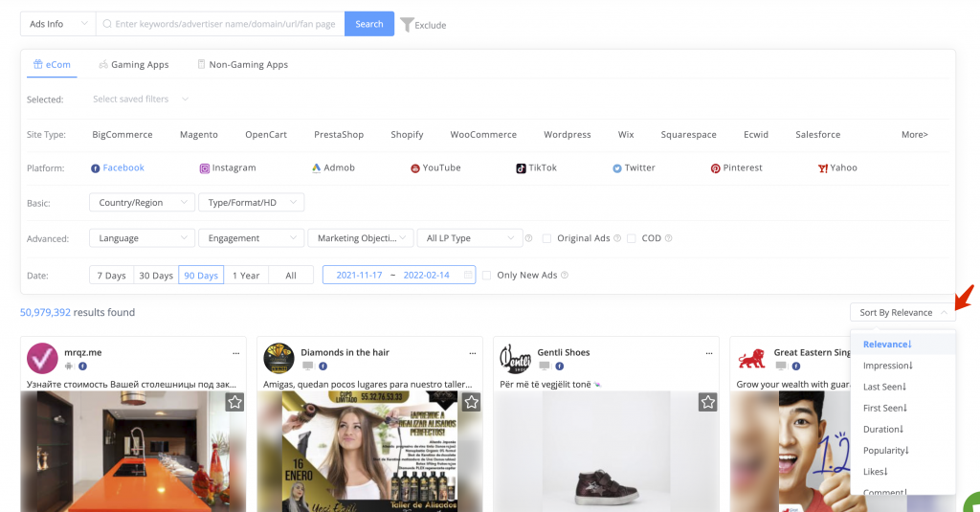Star the mrqz.me ad as favorite
The width and height of the screenshot is (980, 512).
pyautogui.click(x=235, y=402)
